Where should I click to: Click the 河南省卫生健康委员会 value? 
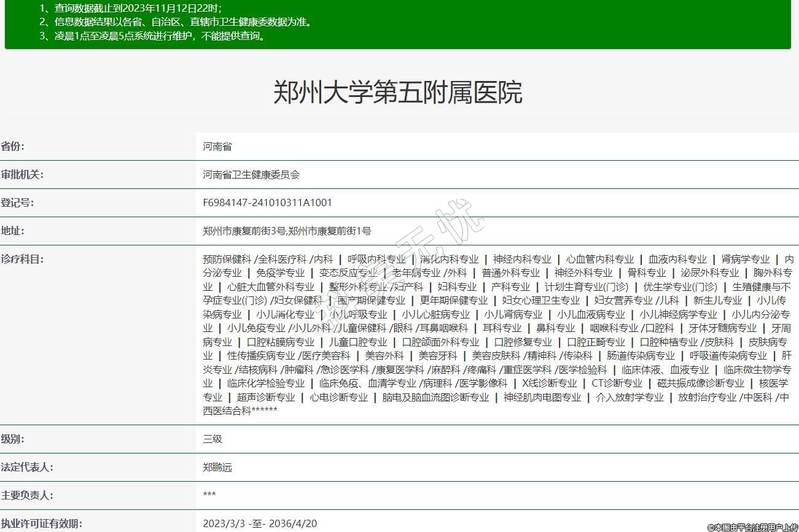(x=251, y=175)
